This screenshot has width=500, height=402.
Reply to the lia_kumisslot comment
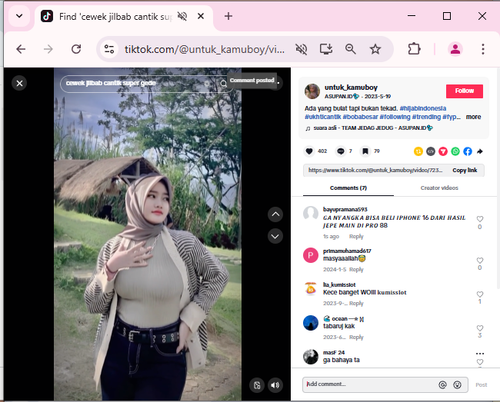pos(356,303)
